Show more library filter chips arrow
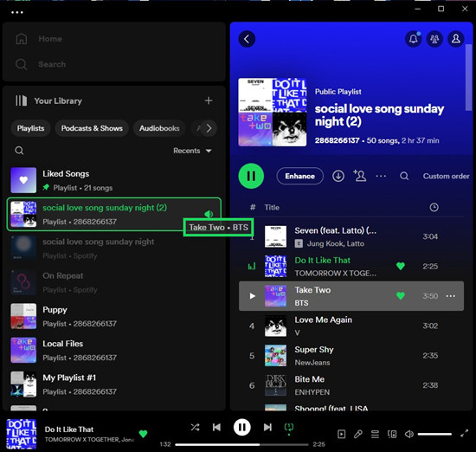476x452 pixels. 209,128
